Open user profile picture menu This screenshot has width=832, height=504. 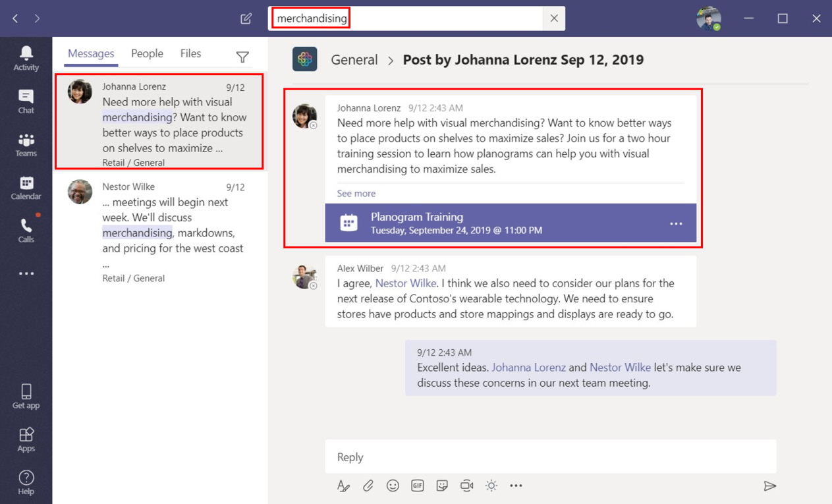coord(708,18)
